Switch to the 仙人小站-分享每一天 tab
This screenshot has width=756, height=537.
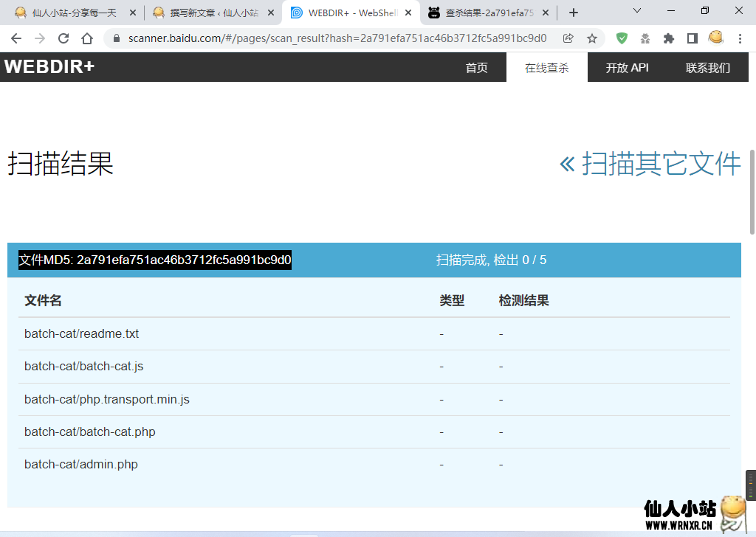[x=75, y=13]
